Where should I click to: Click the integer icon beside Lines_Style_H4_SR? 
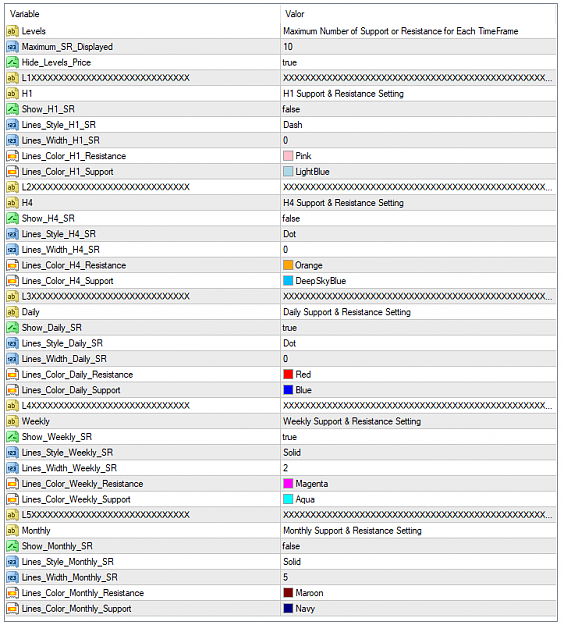[12, 234]
